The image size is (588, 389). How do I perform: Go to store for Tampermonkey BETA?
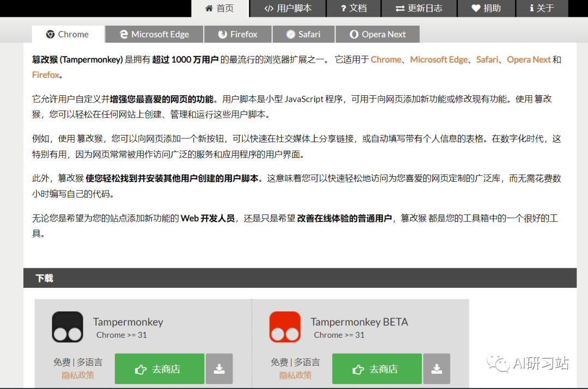[x=377, y=369]
